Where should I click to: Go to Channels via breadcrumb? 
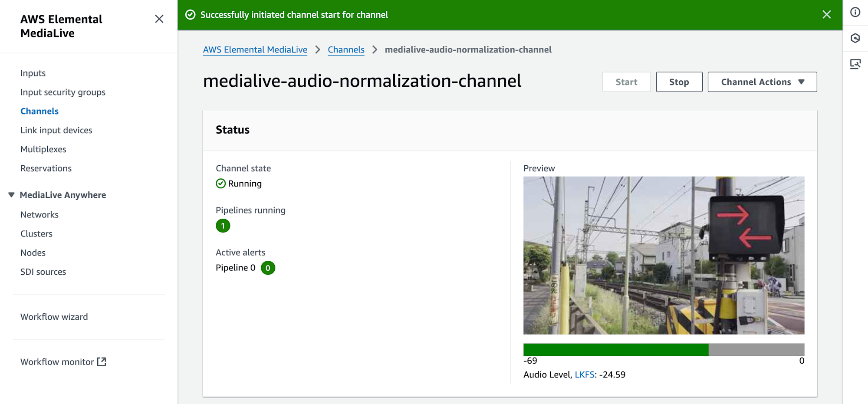[x=346, y=49]
